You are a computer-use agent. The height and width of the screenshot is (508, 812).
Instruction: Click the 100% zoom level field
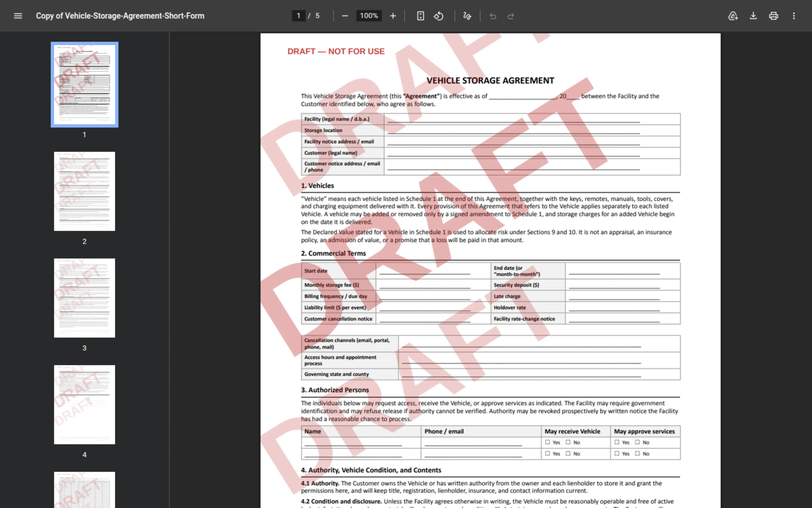coord(369,16)
